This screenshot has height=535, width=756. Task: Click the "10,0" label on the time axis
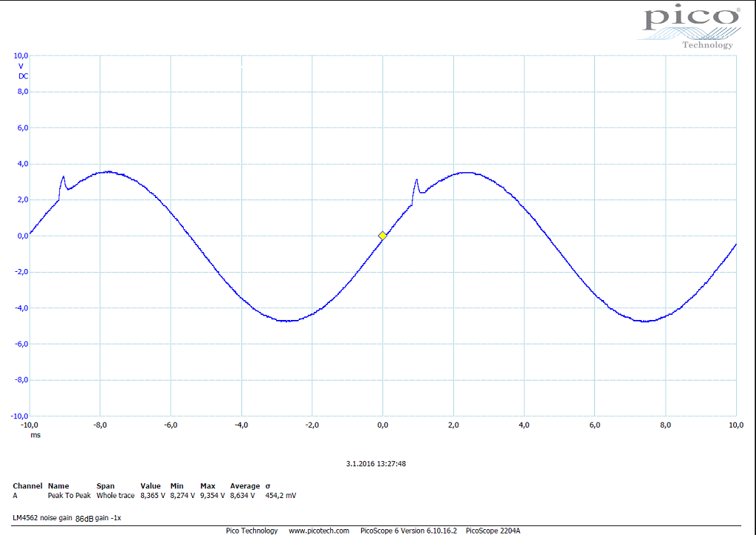(736, 425)
